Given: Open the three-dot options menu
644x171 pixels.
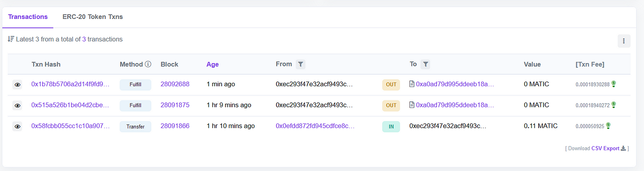Looking at the screenshot, I should point(624,41).
